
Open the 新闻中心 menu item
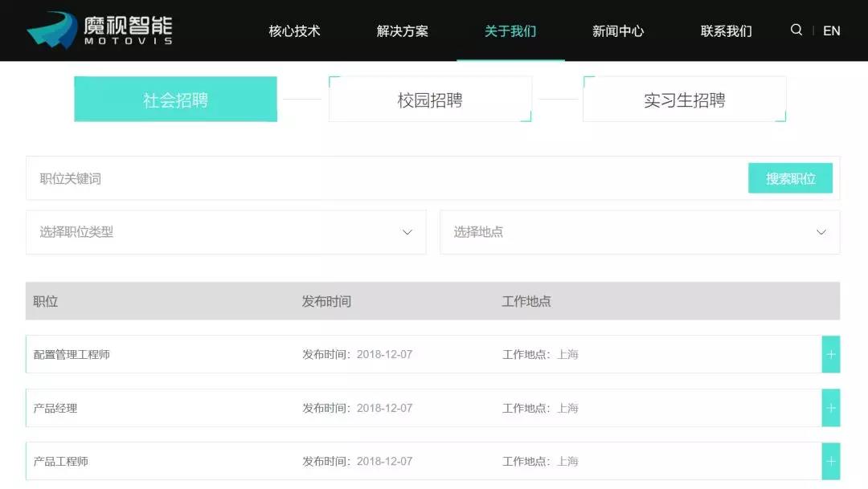click(618, 31)
